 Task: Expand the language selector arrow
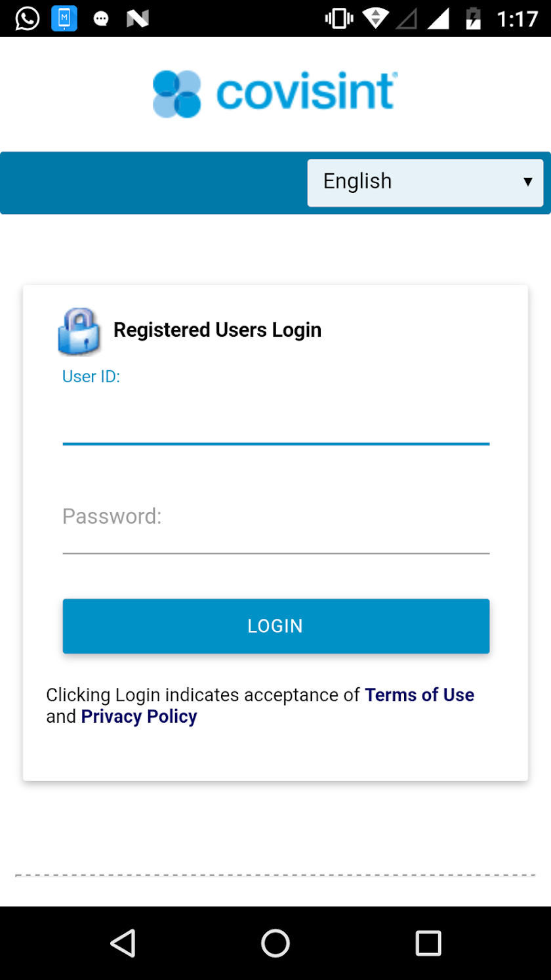tap(527, 182)
